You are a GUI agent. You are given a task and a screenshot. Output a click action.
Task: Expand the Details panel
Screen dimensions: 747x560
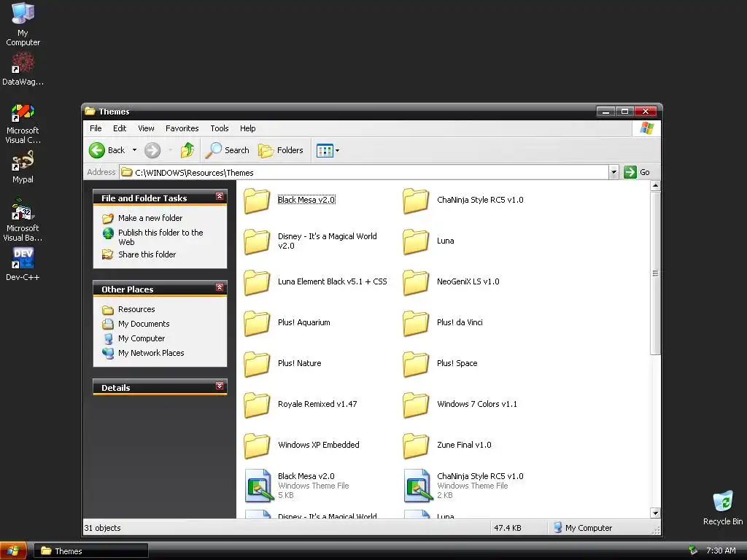click(x=220, y=386)
